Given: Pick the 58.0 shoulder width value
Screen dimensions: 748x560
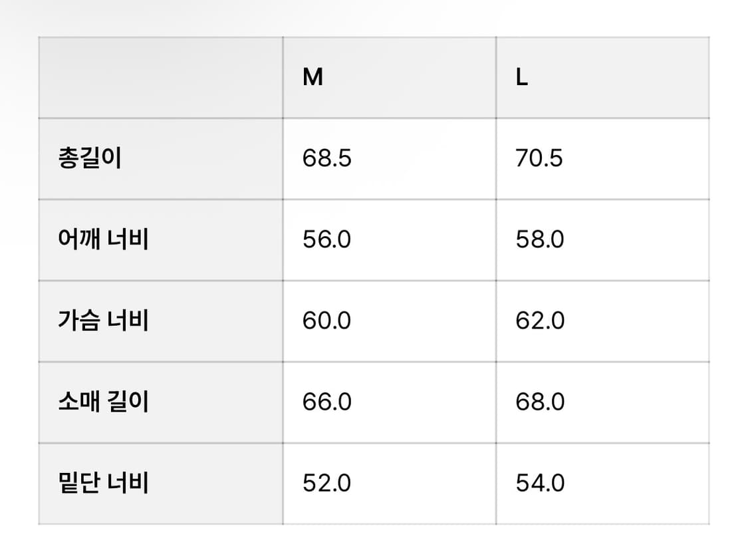Looking at the screenshot, I should (x=540, y=239).
